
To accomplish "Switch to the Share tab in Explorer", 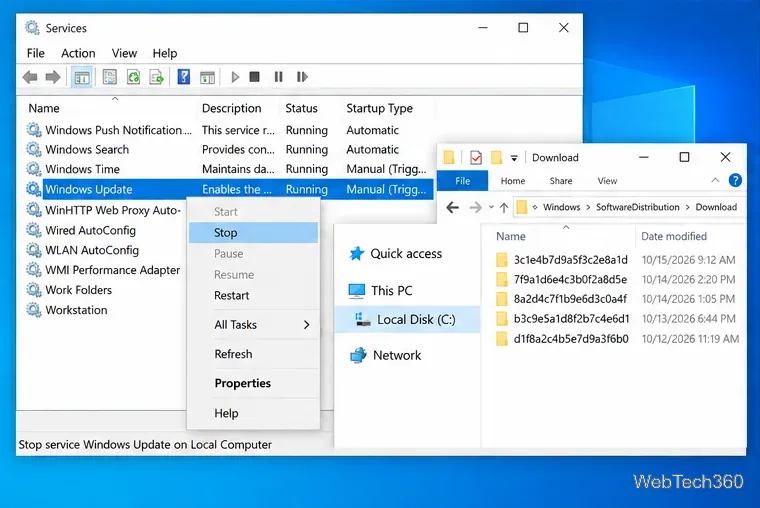I will (561, 181).
